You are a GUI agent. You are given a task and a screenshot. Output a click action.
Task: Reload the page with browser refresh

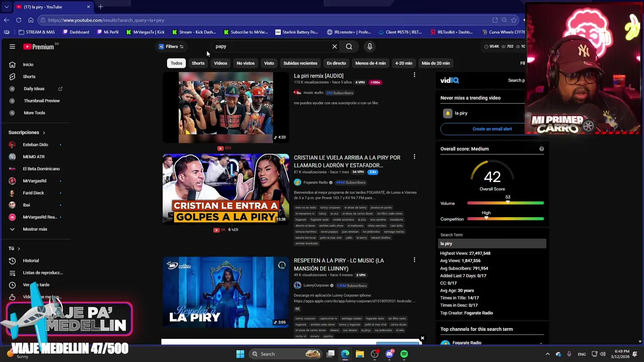click(19, 20)
